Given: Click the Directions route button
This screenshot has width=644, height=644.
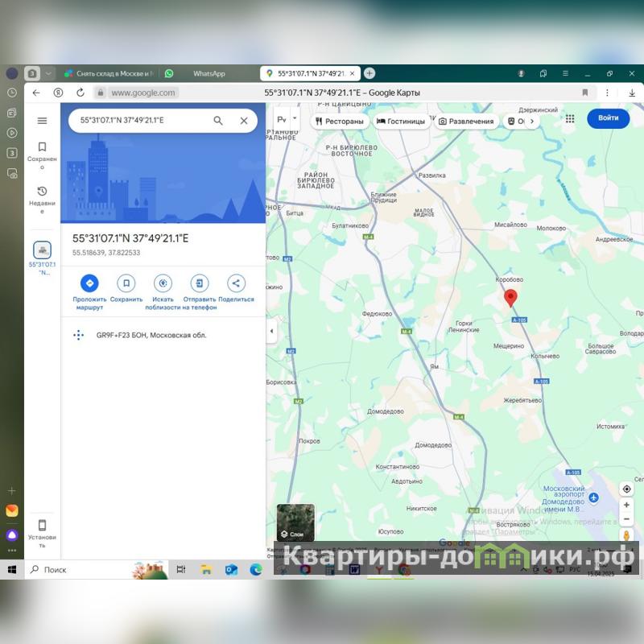Looking at the screenshot, I should click(89, 283).
